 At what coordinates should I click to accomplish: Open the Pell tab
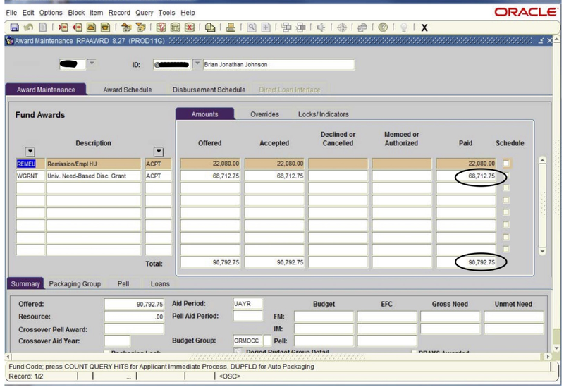click(123, 283)
